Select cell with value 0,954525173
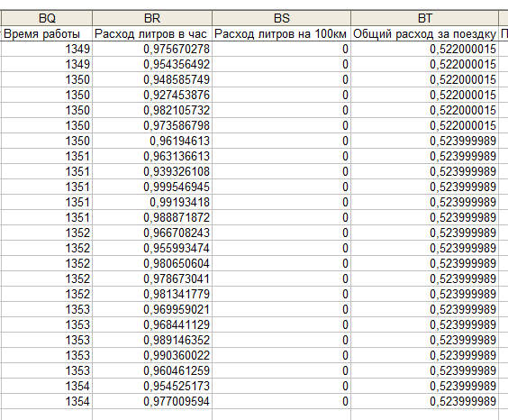508x420 pixels. point(152,386)
